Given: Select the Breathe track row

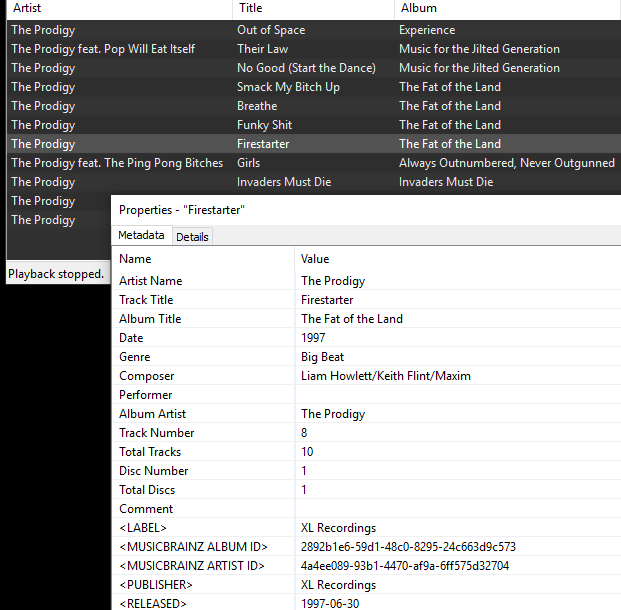Looking at the screenshot, I should coord(314,106).
